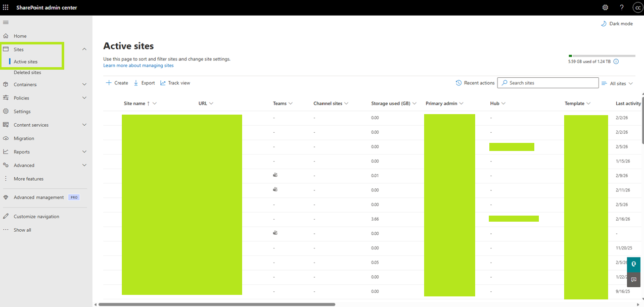Image resolution: width=644 pixels, height=307 pixels.
Task: Click the Customize navigation pencil icon
Action: (6, 216)
